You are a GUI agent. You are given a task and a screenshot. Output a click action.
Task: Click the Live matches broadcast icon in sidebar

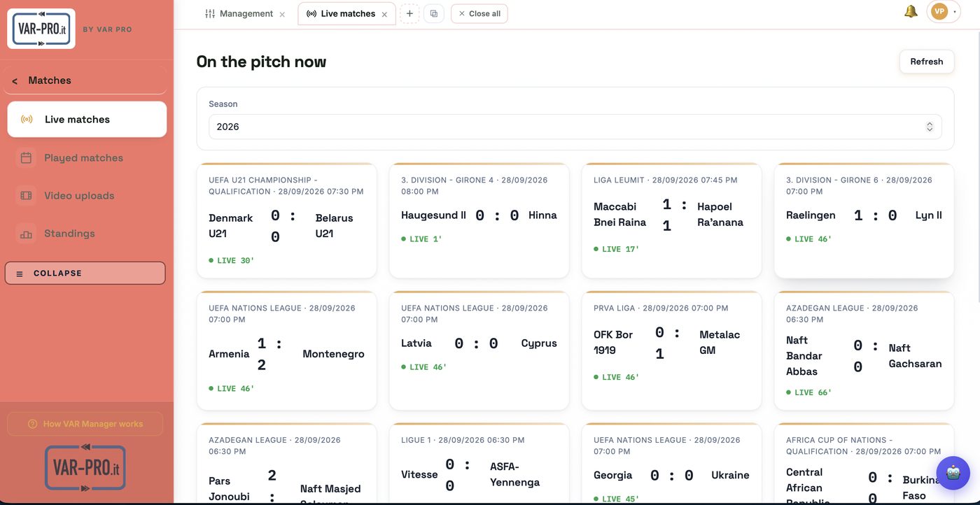(x=27, y=120)
